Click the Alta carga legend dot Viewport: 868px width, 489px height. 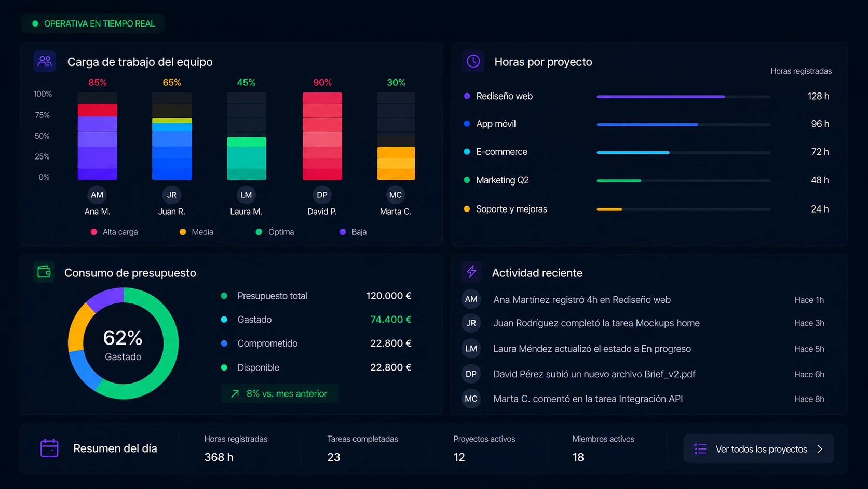point(93,232)
